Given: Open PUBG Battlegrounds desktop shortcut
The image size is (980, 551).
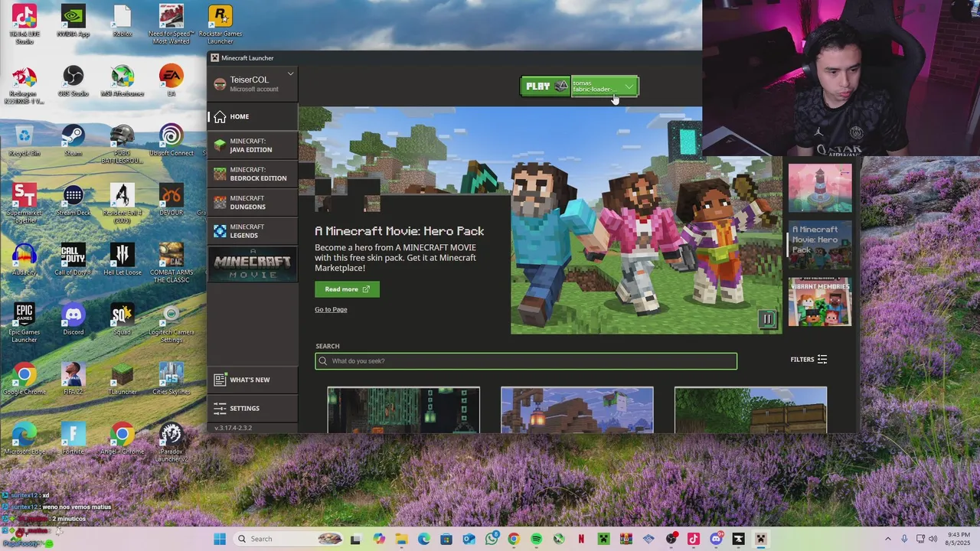Looking at the screenshot, I should pos(122,144).
